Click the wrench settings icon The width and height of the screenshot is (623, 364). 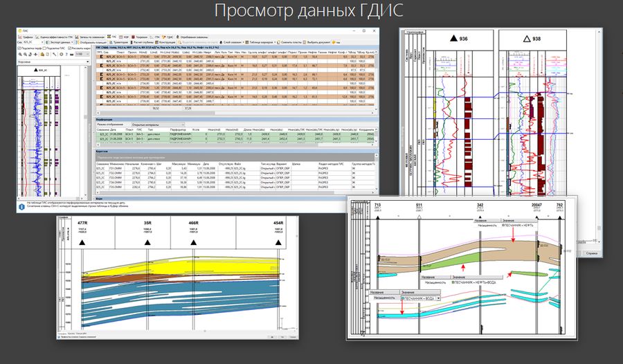[55, 55]
